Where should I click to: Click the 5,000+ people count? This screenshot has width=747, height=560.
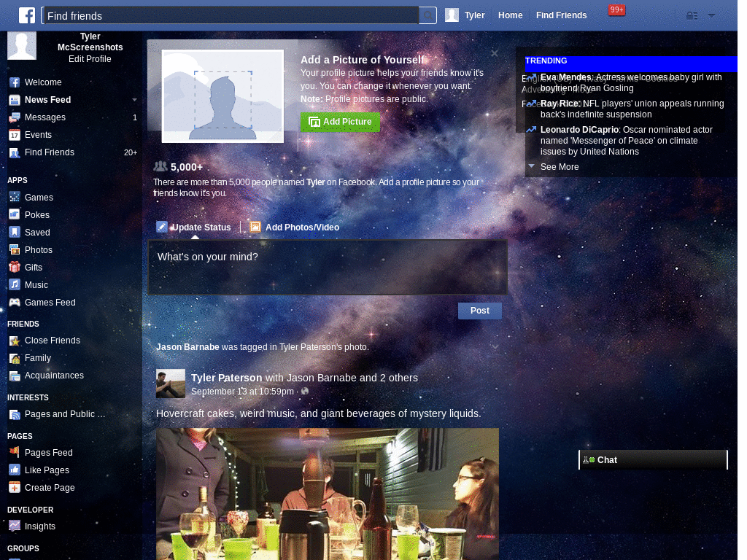tap(186, 168)
